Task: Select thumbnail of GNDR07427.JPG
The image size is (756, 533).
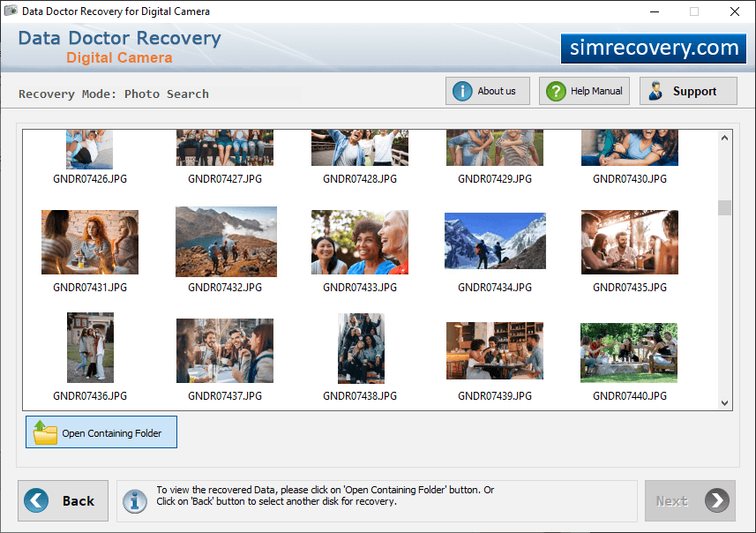Action: point(225,147)
